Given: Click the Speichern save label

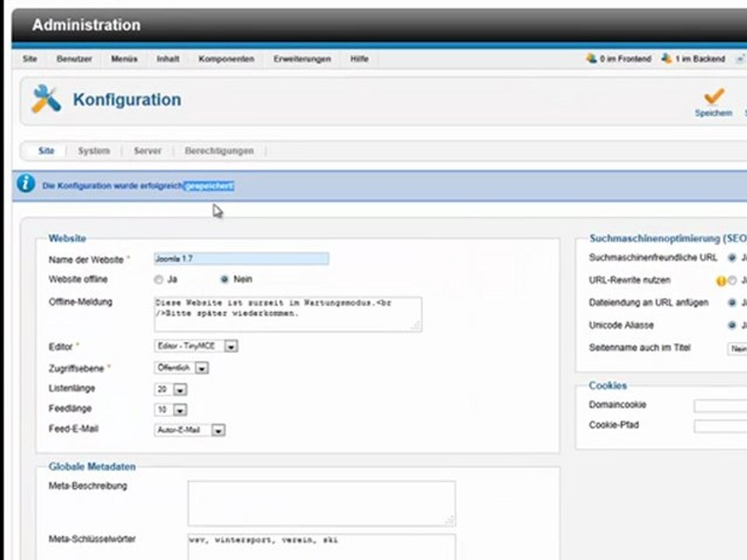Looking at the screenshot, I should (x=714, y=114).
